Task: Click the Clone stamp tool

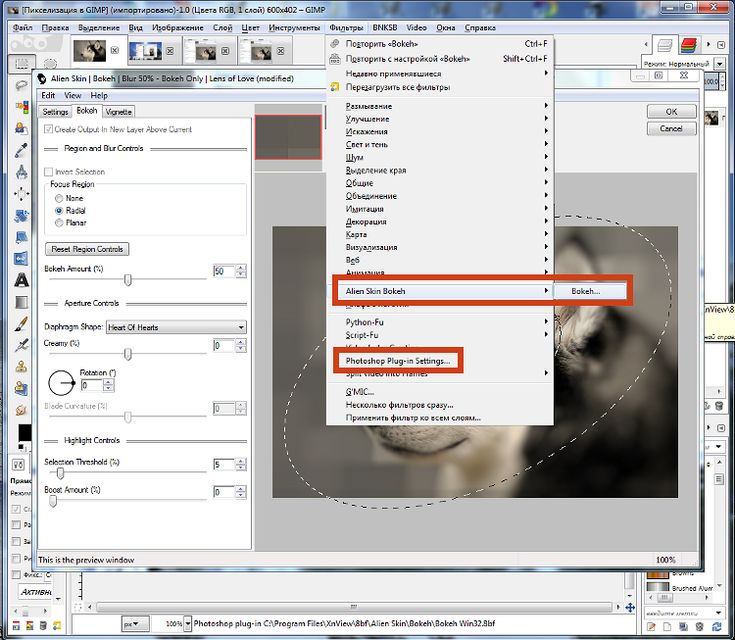Action: point(21,367)
